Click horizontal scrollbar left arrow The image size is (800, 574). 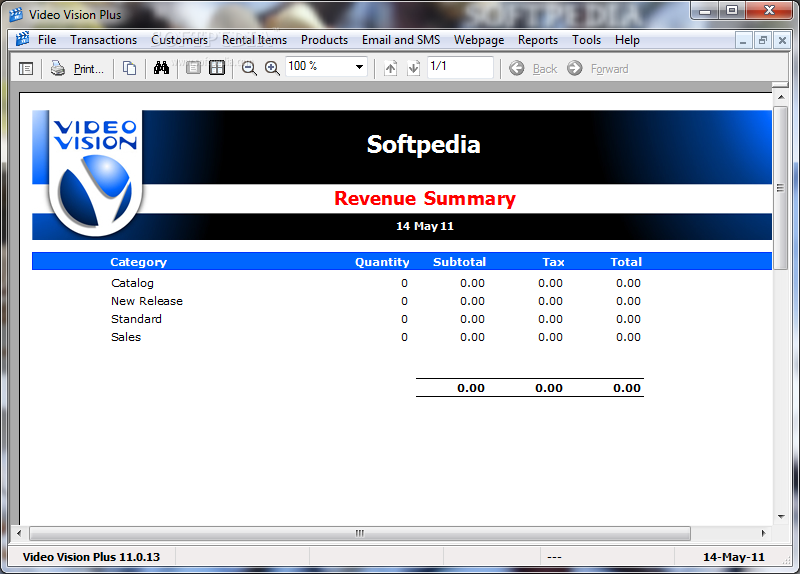(19, 533)
